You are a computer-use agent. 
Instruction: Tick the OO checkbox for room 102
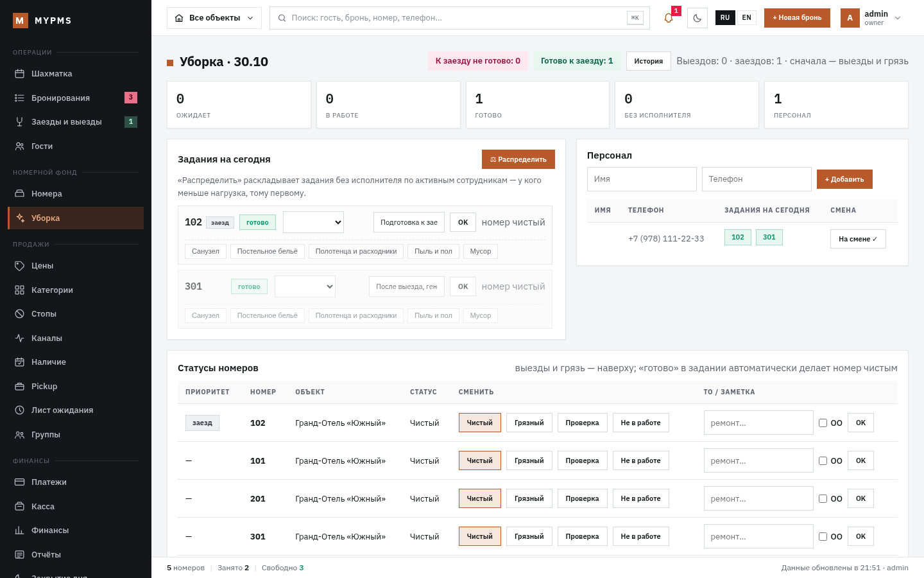(x=823, y=423)
